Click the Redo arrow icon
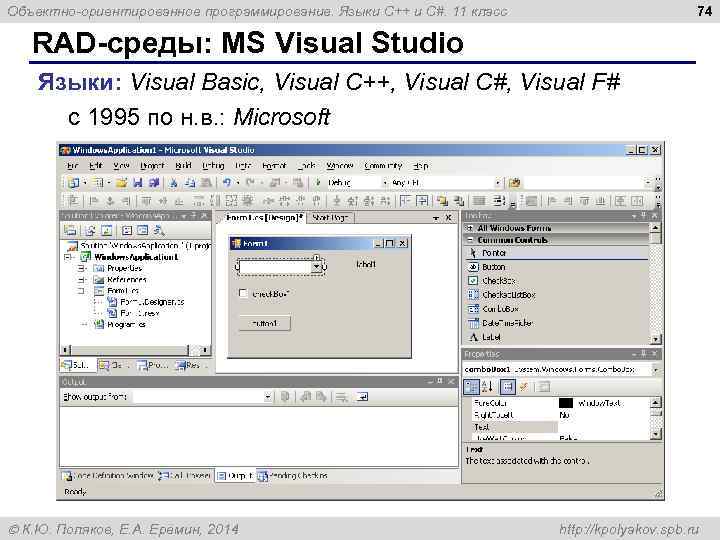The height and width of the screenshot is (540, 720). click(250, 183)
